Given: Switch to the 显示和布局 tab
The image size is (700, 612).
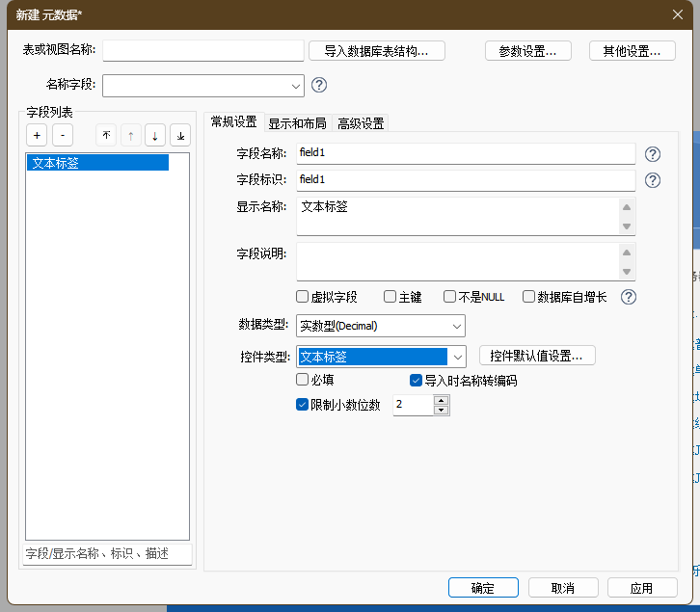Looking at the screenshot, I should pos(297,123).
